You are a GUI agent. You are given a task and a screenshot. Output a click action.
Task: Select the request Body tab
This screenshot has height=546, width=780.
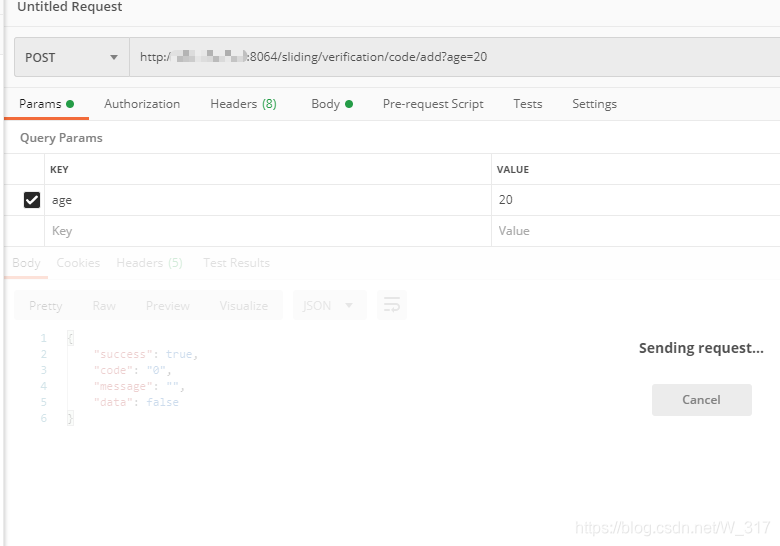point(332,104)
